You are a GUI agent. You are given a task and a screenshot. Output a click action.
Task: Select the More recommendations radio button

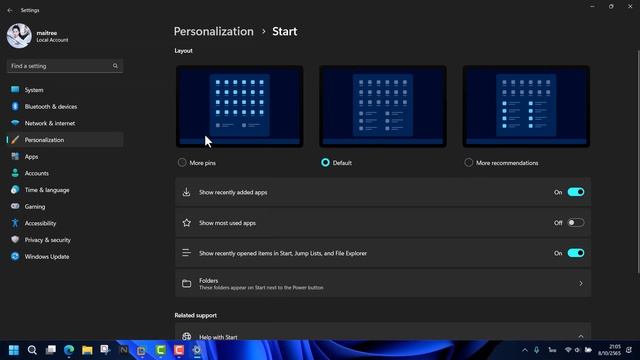tap(469, 162)
